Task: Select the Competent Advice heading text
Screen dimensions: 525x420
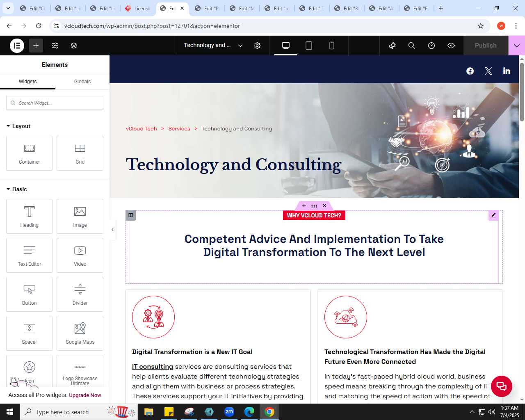Action: coord(314,245)
